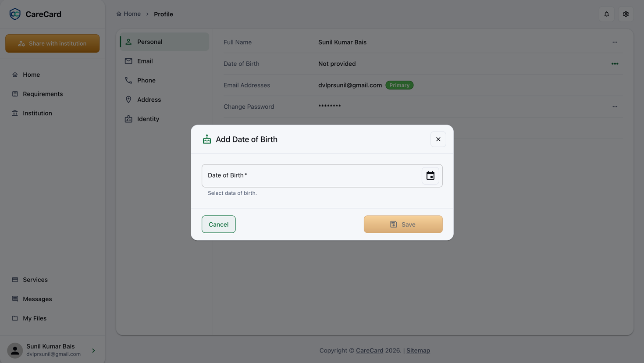The image size is (644, 363).
Task: Open the calendar date picker icon
Action: pos(430,176)
